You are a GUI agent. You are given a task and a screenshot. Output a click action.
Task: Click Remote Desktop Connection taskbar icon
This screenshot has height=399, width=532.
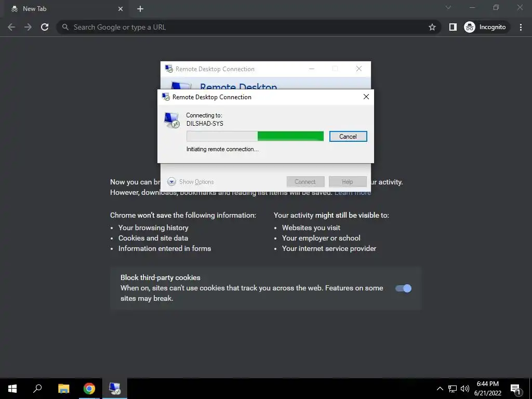click(x=115, y=389)
